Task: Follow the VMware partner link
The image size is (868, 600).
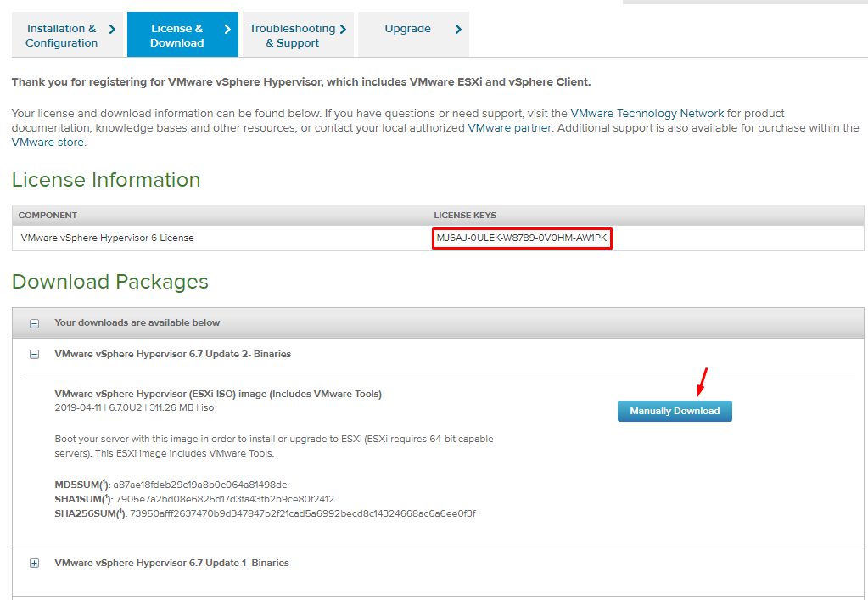Action: click(509, 128)
